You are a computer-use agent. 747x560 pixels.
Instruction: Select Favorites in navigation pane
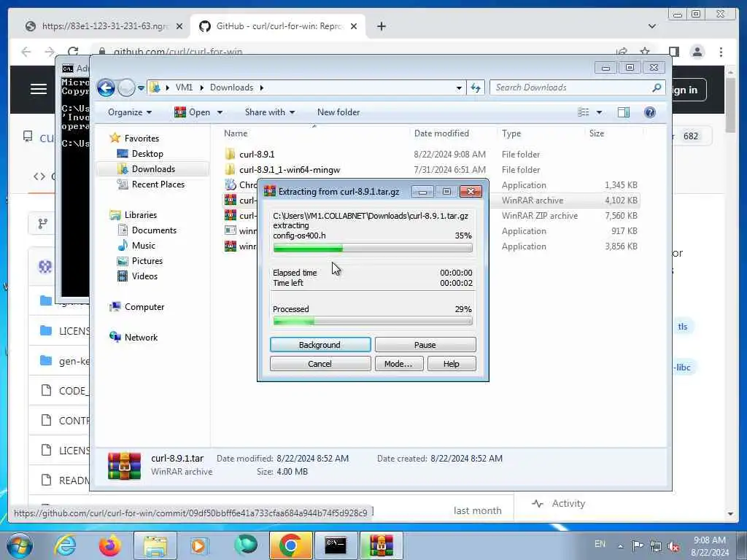tap(135, 138)
